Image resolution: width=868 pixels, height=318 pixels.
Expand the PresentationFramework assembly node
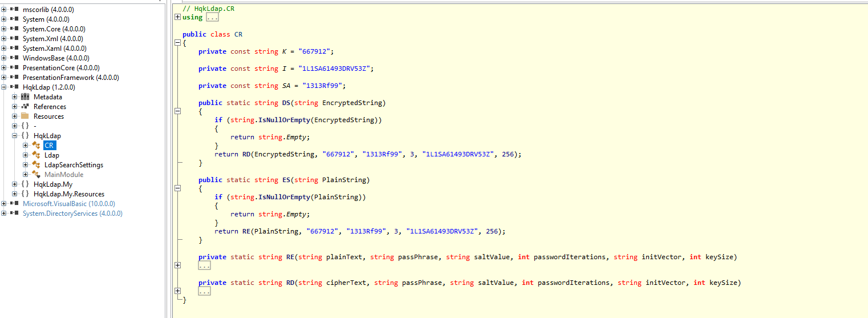[4, 78]
